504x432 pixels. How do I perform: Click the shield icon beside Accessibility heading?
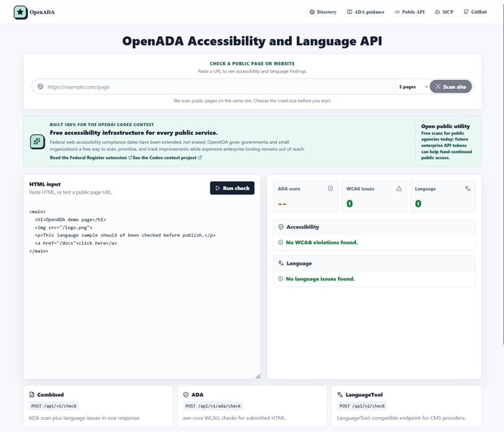click(281, 227)
